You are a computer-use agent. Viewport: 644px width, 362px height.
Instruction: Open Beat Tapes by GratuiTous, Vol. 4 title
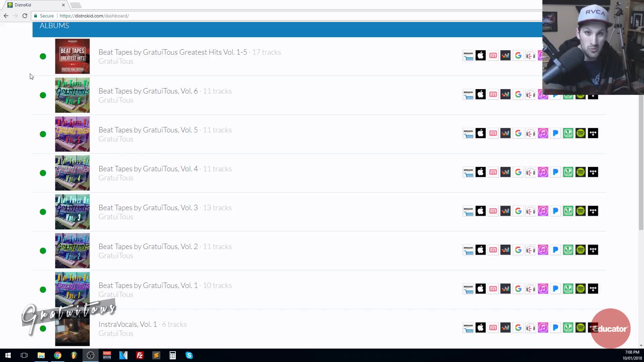[x=148, y=169]
